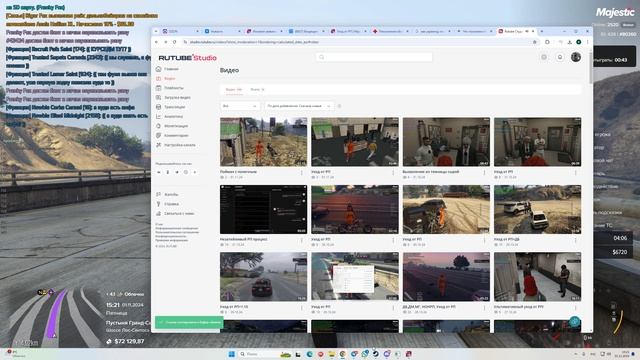Select the Видео tab above the filters

click(x=234, y=89)
